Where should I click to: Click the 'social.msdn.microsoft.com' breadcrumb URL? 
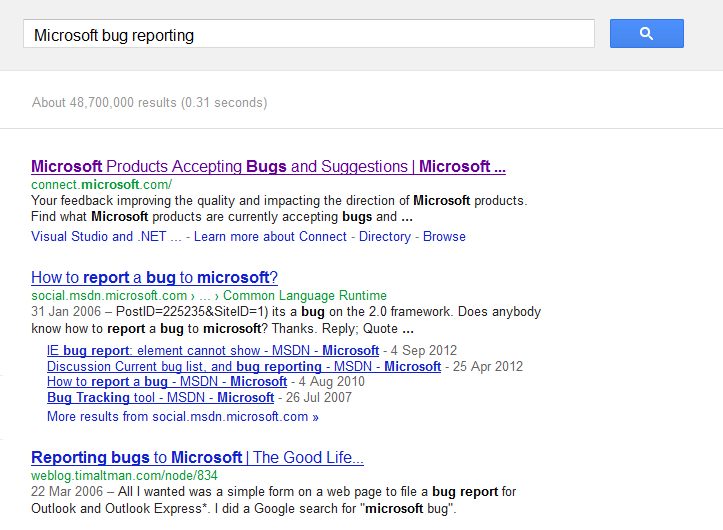pyautogui.click(x=109, y=296)
